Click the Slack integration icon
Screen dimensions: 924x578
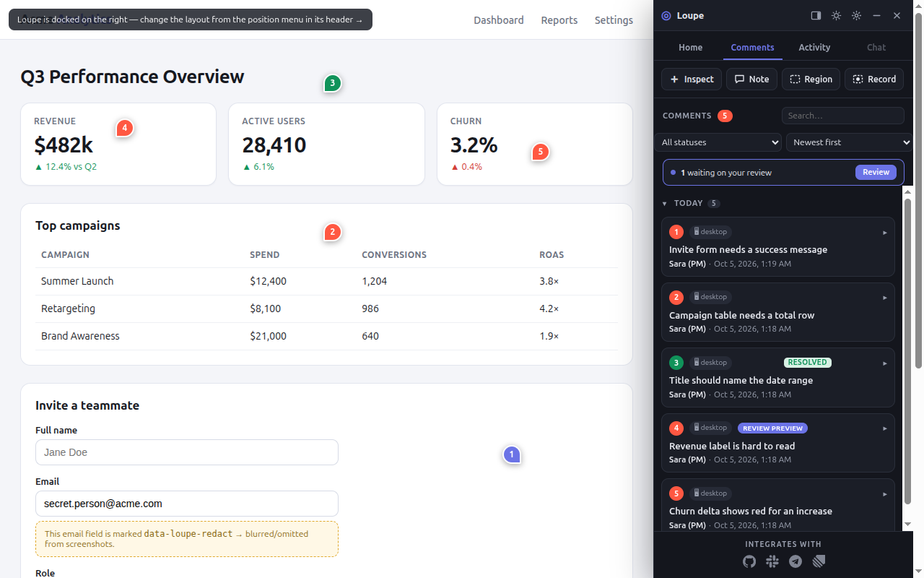point(772,561)
